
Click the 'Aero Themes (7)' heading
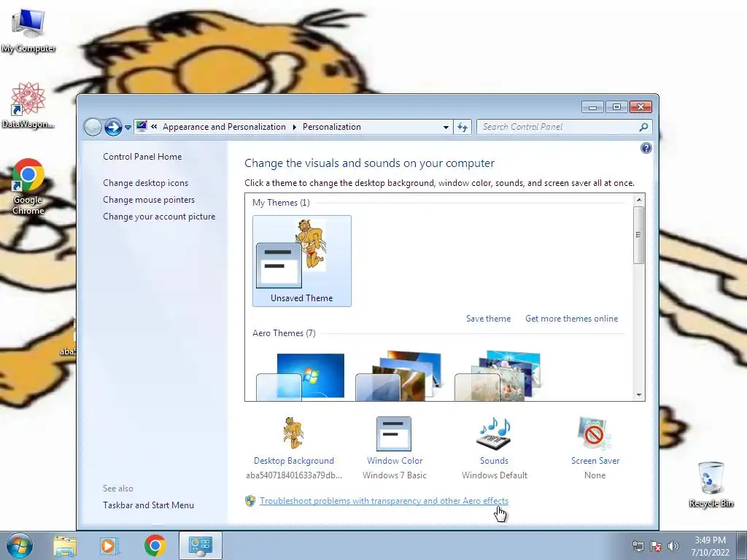pos(284,333)
